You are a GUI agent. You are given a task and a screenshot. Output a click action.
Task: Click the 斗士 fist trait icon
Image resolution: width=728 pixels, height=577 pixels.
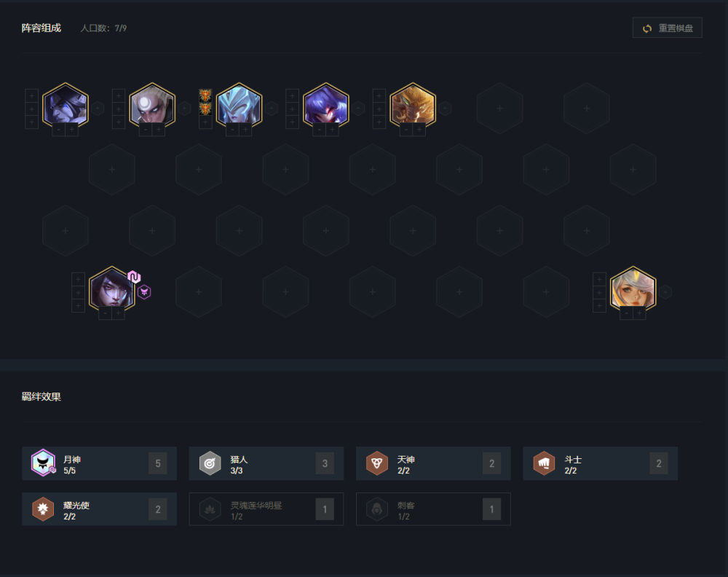544,463
